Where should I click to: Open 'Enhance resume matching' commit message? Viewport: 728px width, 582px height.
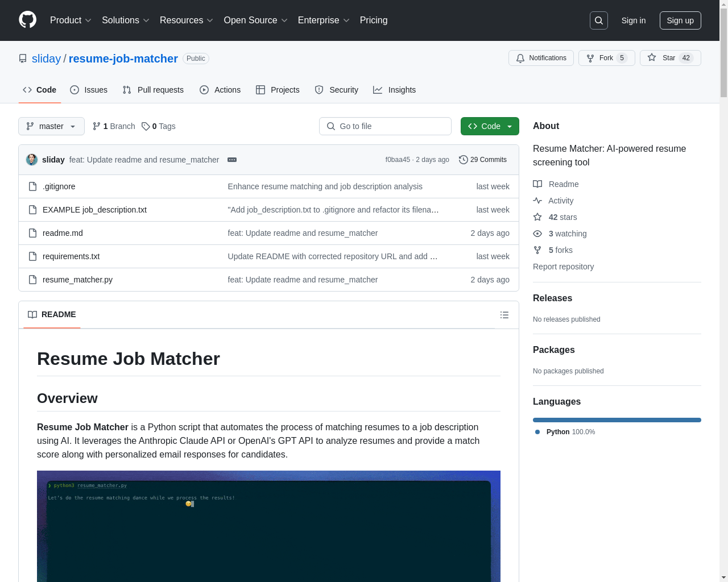point(325,186)
